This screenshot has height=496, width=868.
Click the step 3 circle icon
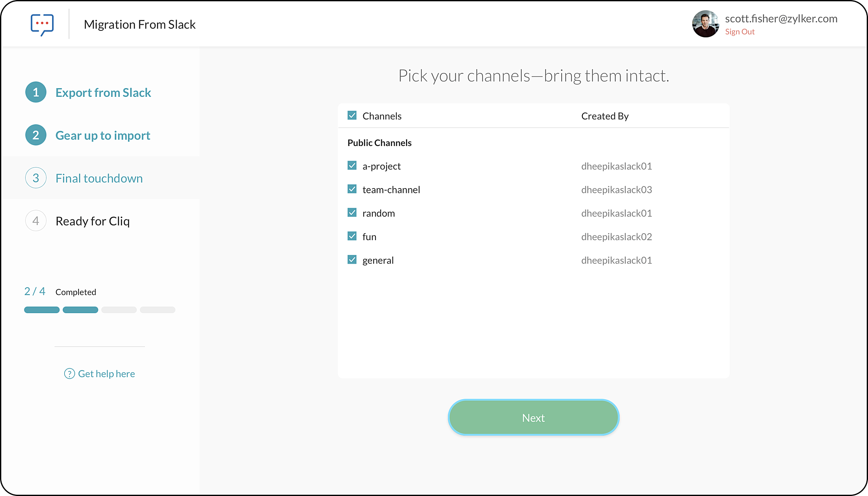coord(36,178)
